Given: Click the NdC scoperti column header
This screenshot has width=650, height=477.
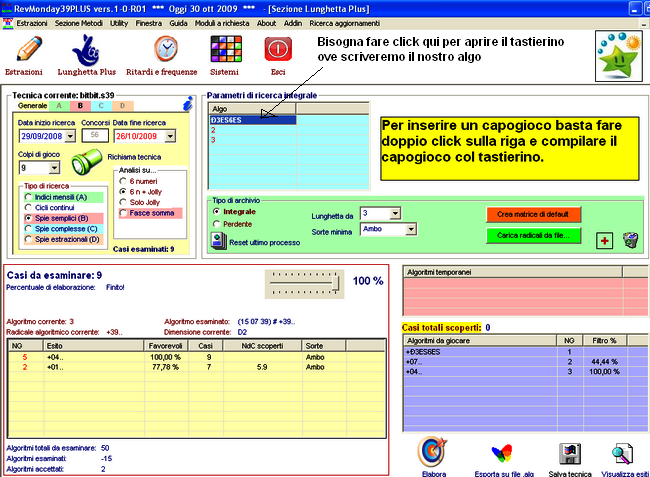Looking at the screenshot, I should [262, 346].
